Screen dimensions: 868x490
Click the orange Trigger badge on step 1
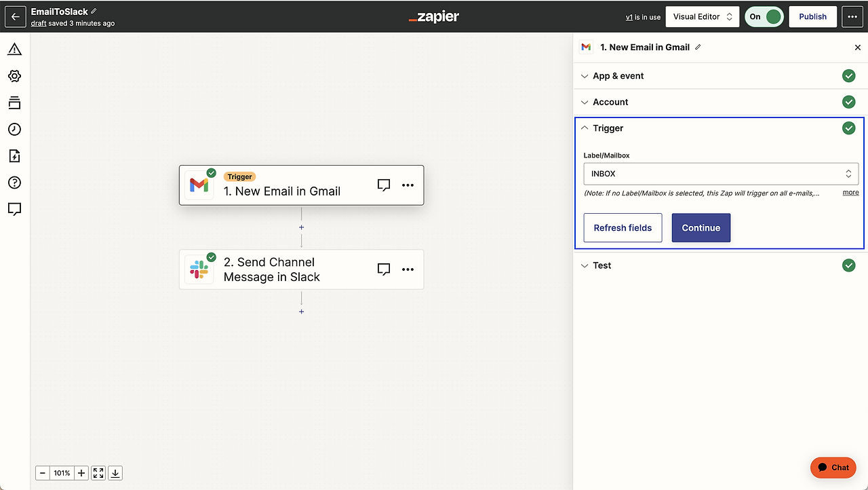tap(239, 176)
